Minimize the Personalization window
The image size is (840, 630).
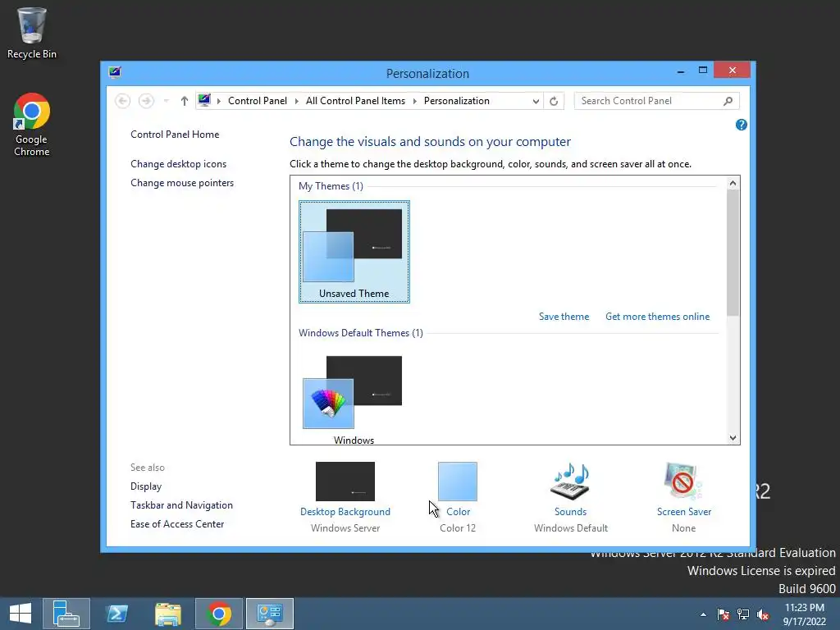point(680,71)
